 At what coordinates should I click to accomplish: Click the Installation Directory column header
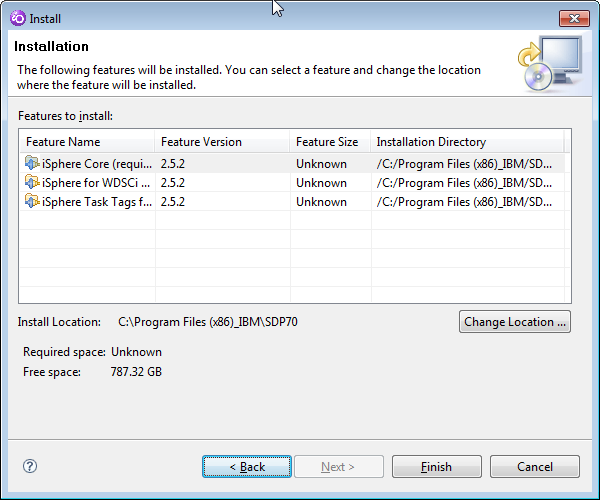[467, 142]
